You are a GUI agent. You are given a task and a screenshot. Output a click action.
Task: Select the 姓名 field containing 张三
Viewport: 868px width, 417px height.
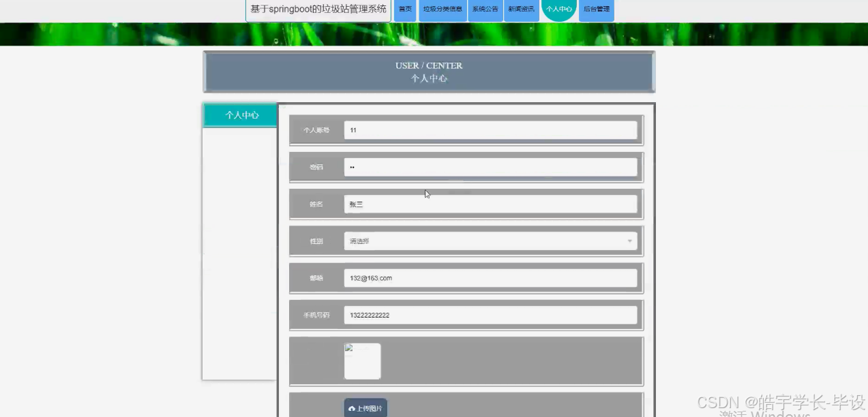point(490,204)
